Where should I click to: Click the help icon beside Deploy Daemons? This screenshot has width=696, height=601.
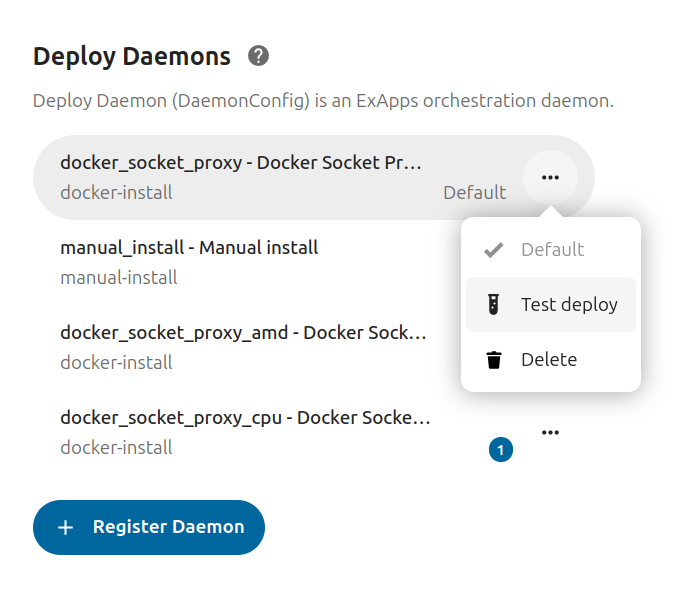(258, 56)
